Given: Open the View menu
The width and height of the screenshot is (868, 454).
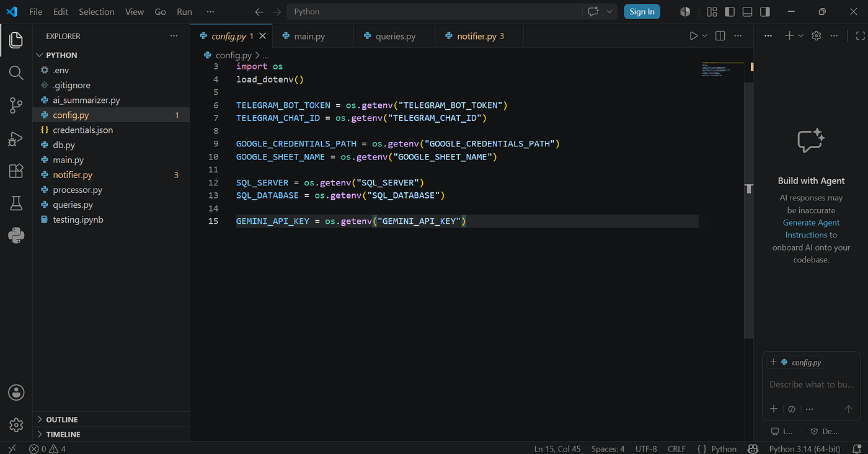Looking at the screenshot, I should coord(135,12).
